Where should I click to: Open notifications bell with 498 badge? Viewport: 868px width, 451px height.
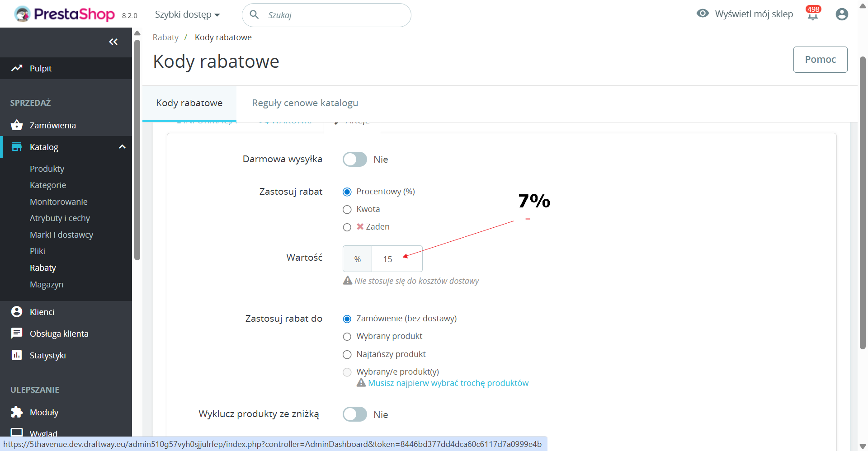pyautogui.click(x=813, y=14)
